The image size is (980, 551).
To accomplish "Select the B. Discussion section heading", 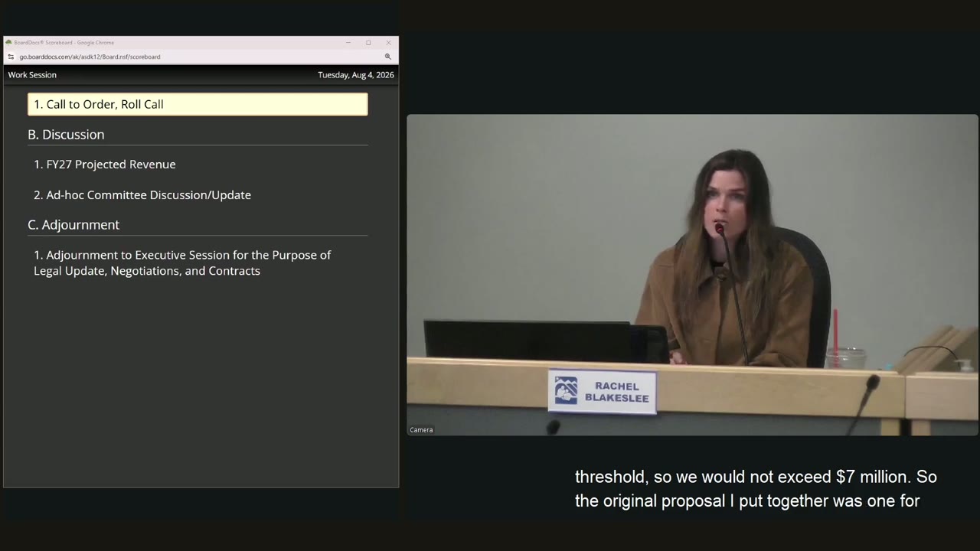I will click(66, 135).
